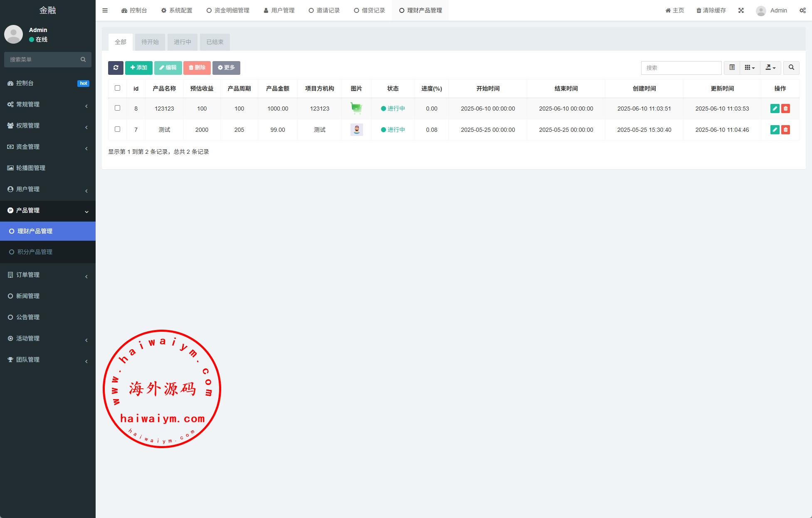The image size is (812, 518).
Task: Click the green edit icon for row 8
Action: (775, 109)
